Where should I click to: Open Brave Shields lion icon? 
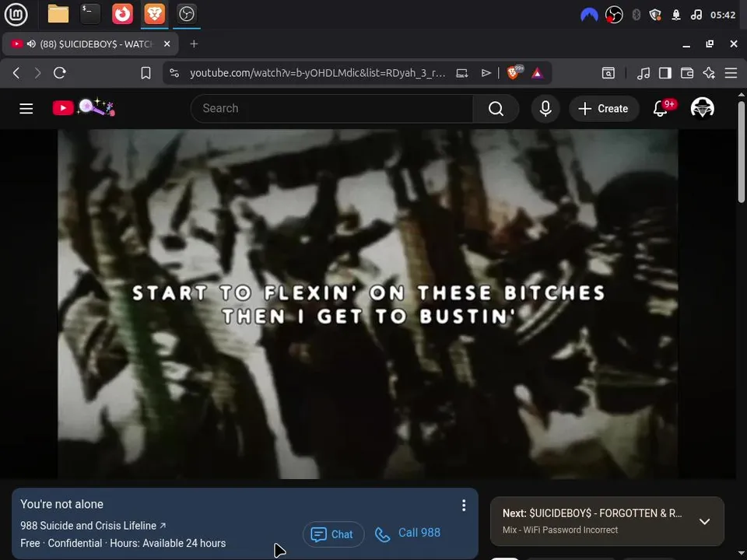pos(514,72)
